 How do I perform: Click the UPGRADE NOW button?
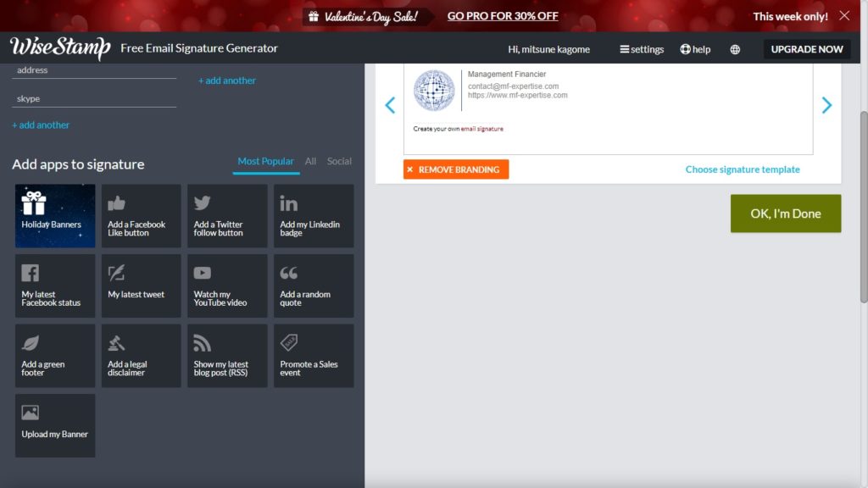point(807,49)
